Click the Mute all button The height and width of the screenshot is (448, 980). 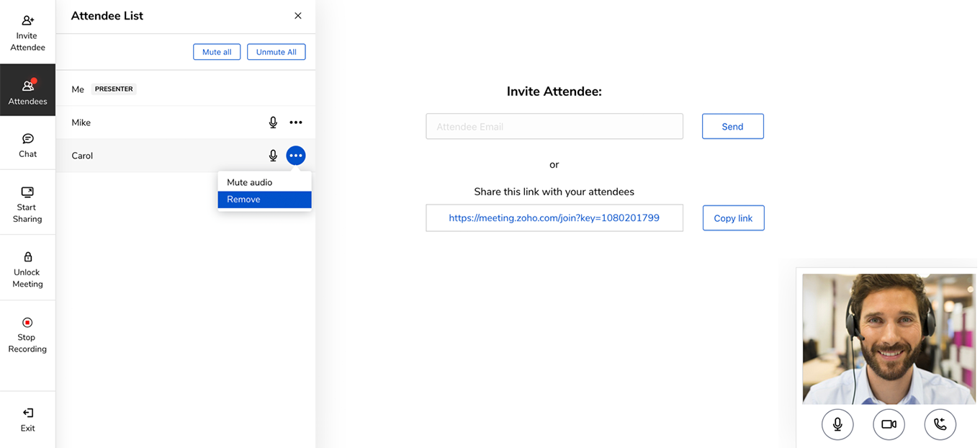(217, 52)
